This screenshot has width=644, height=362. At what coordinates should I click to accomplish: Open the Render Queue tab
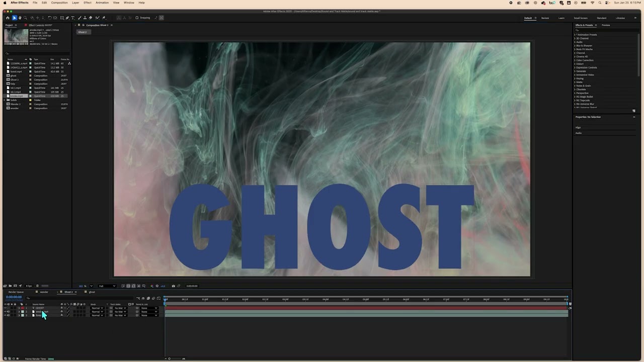click(16, 292)
